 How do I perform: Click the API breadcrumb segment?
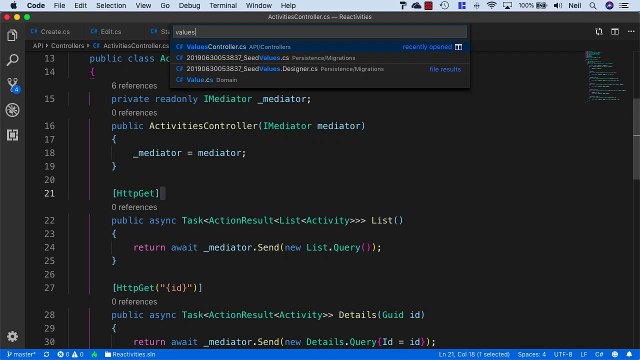pos(38,46)
